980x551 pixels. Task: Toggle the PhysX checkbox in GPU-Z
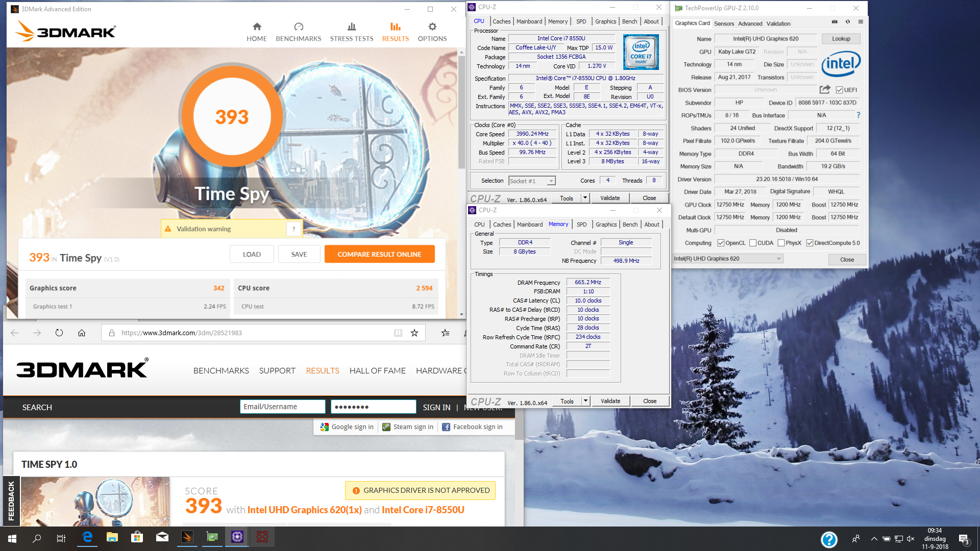pos(781,243)
